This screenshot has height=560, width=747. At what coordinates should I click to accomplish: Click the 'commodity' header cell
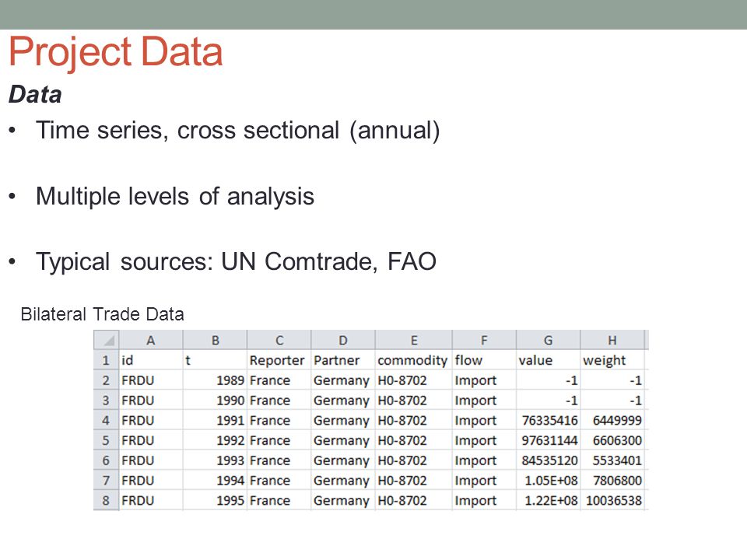pos(413,360)
